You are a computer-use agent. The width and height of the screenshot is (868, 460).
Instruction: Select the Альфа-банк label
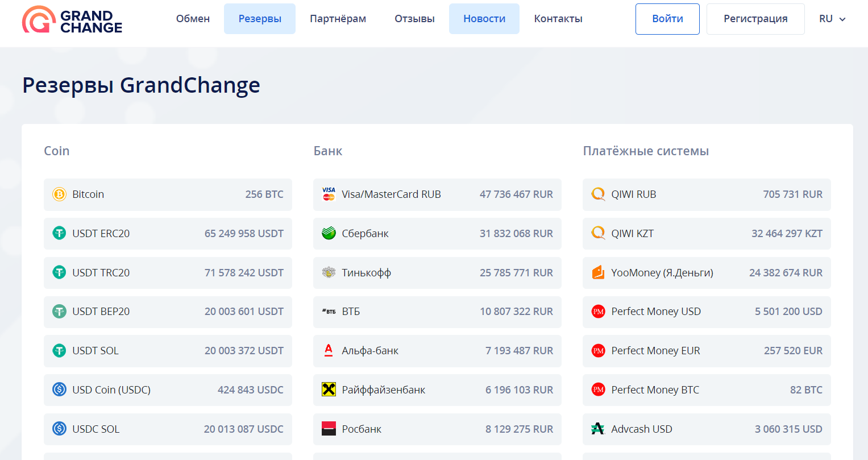pos(370,351)
